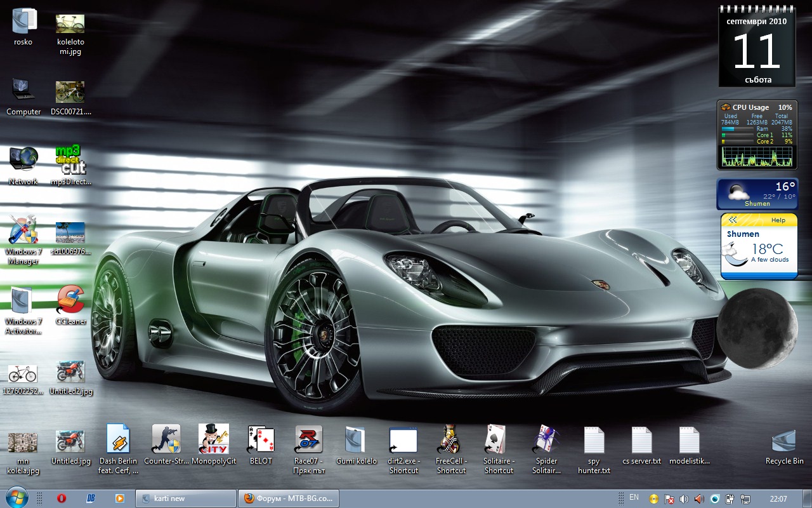Select the koleloto mi.jpg image thumbnail
This screenshot has width=812, height=508.
tap(70, 24)
